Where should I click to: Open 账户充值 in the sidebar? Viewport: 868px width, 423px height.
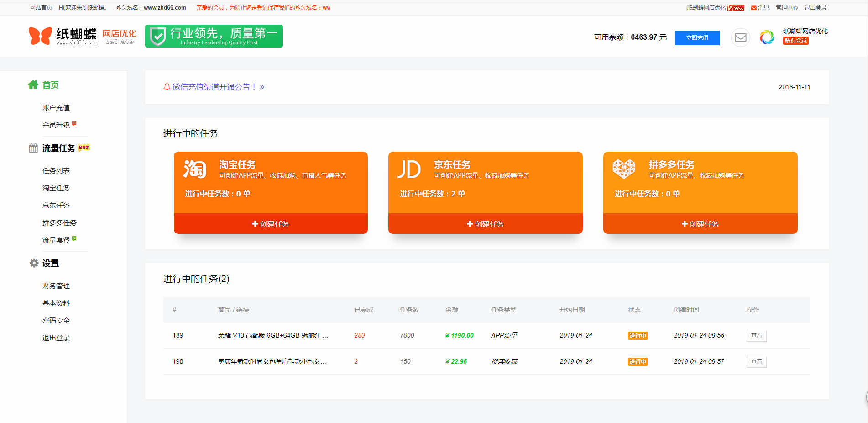(56, 108)
